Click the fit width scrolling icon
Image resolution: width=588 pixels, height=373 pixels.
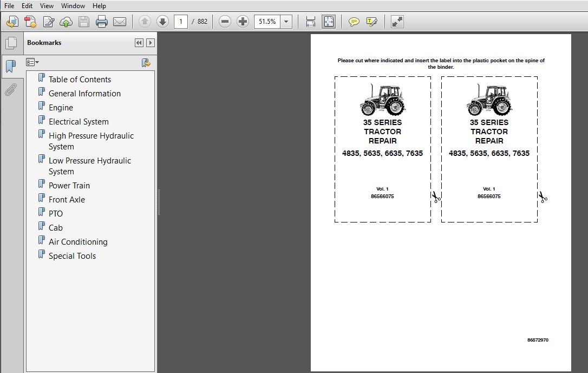pos(310,22)
